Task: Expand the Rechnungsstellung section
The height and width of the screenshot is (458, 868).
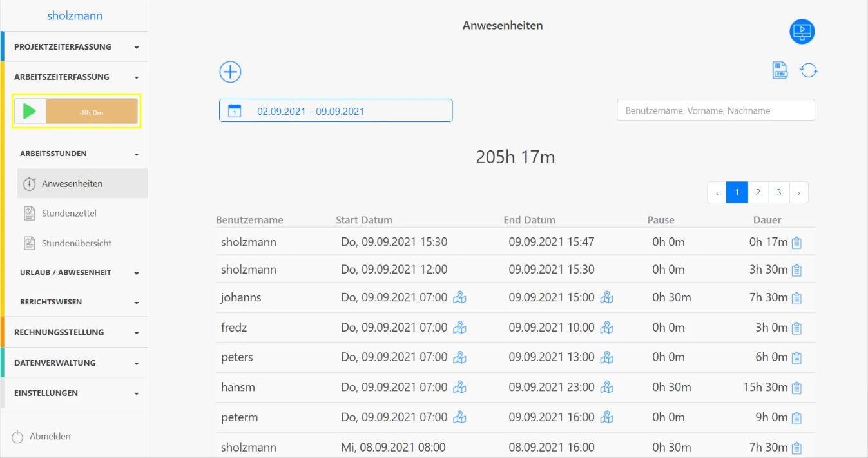Action: click(x=74, y=333)
